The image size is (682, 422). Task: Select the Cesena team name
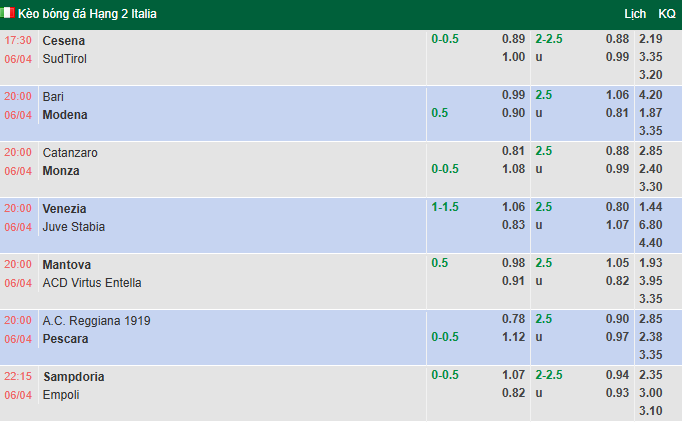pyautogui.click(x=64, y=40)
